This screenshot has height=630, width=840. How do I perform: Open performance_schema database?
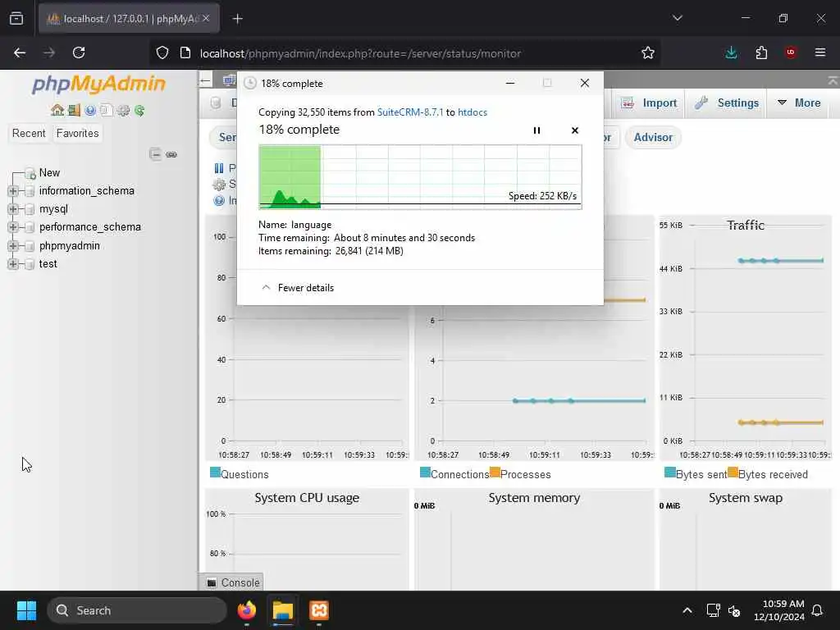pyautogui.click(x=90, y=228)
